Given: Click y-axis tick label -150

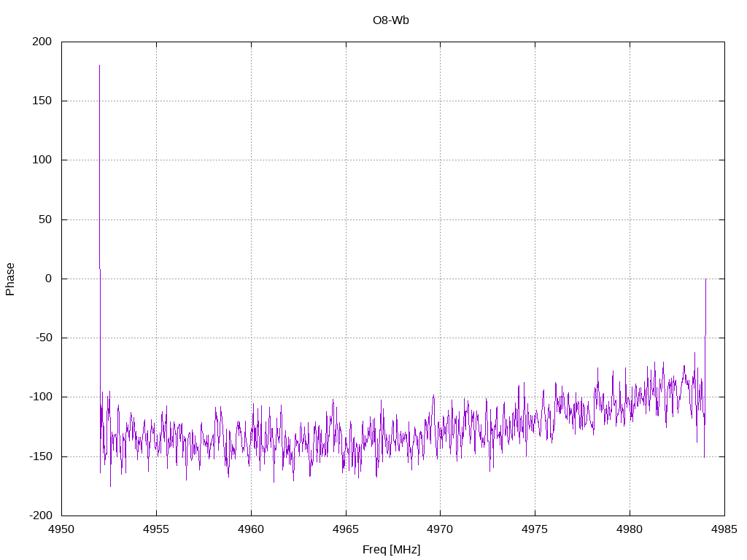Looking at the screenshot, I should coord(41,456).
